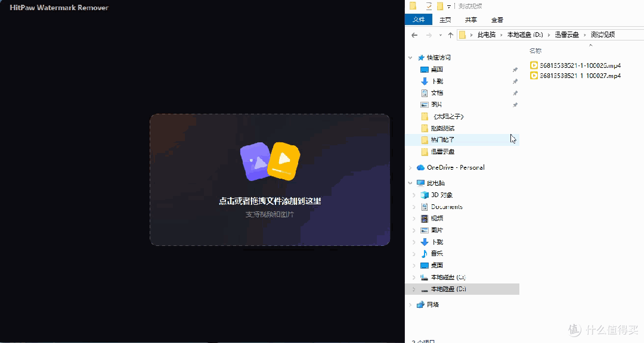Sort files by the 名称 column header
The width and height of the screenshot is (644, 343).
pyautogui.click(x=535, y=51)
